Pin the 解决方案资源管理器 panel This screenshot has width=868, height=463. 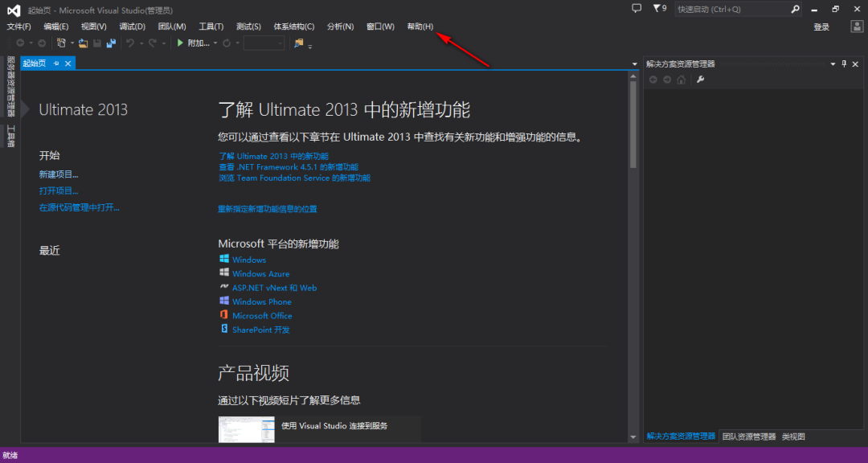844,64
